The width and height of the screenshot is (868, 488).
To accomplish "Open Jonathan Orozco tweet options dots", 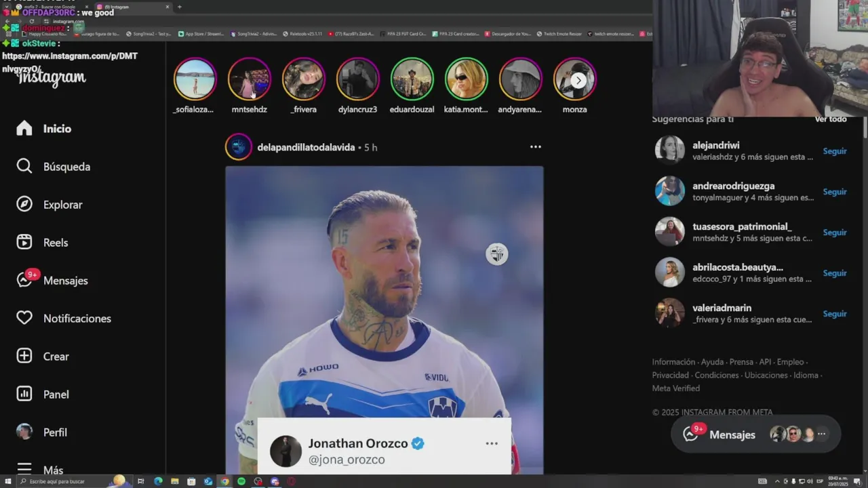I will click(x=492, y=443).
